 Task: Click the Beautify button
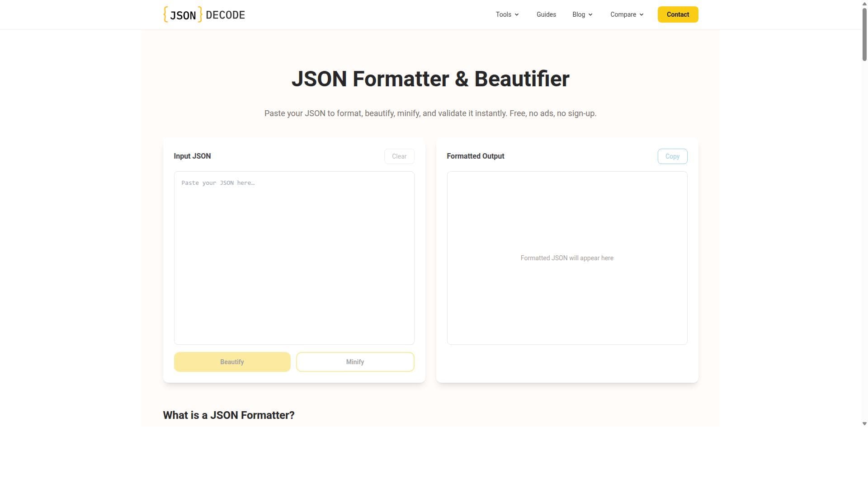click(x=232, y=362)
